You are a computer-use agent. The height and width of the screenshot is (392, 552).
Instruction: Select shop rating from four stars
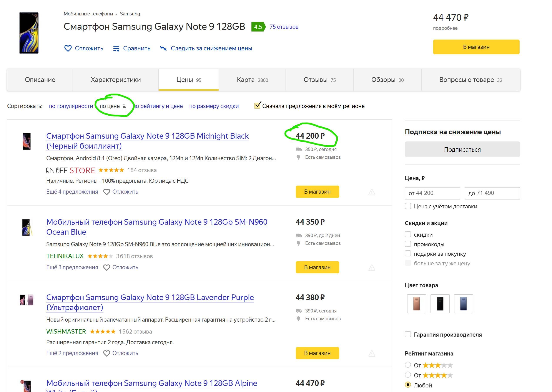click(408, 375)
